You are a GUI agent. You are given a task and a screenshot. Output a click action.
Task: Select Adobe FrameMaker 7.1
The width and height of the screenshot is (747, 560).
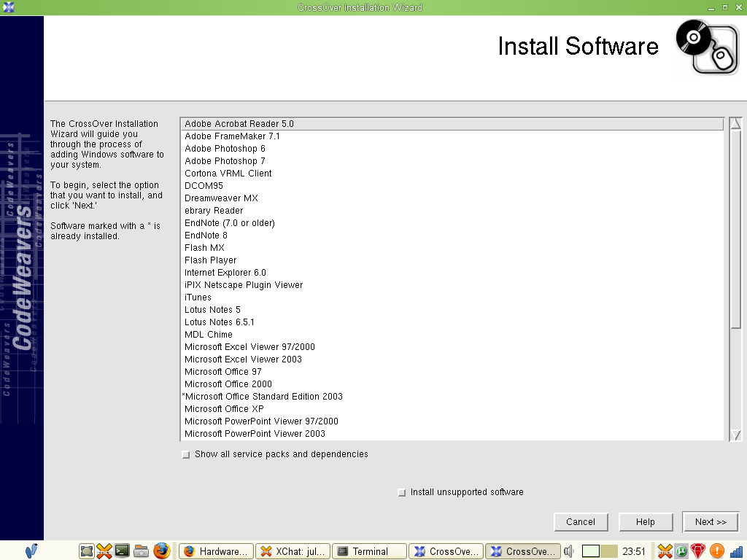point(452,136)
